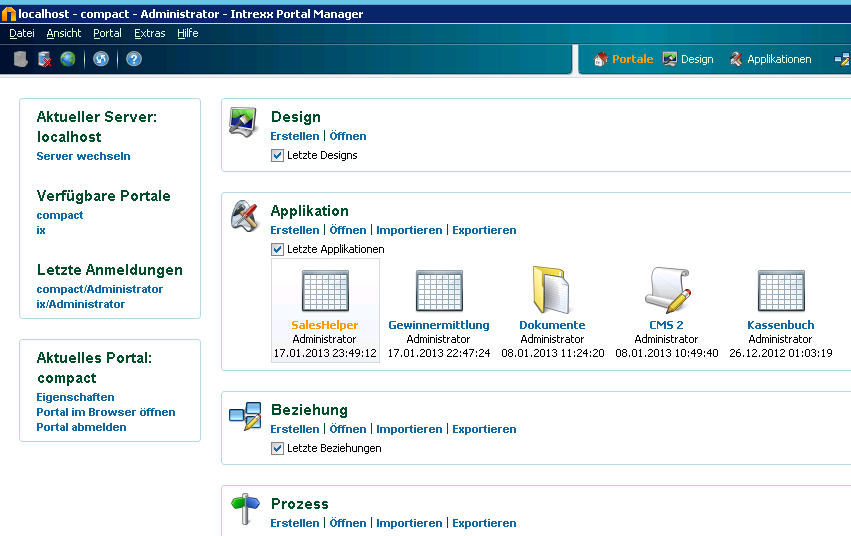This screenshot has height=536, width=851.
Task: Click Öffnen under Beziehung
Action: click(348, 429)
